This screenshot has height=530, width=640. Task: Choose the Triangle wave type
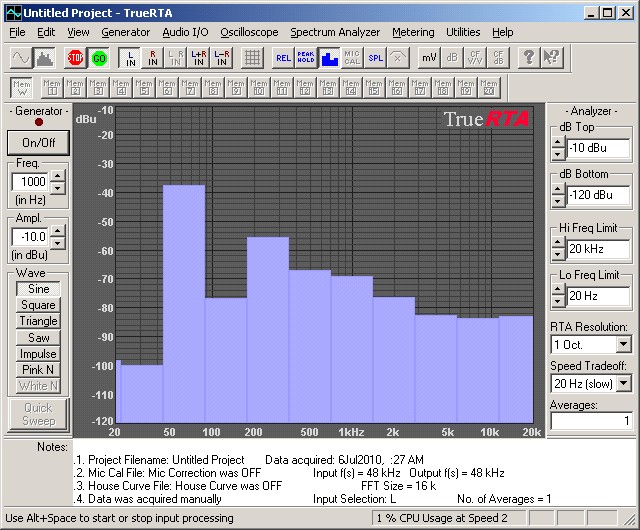[38, 321]
